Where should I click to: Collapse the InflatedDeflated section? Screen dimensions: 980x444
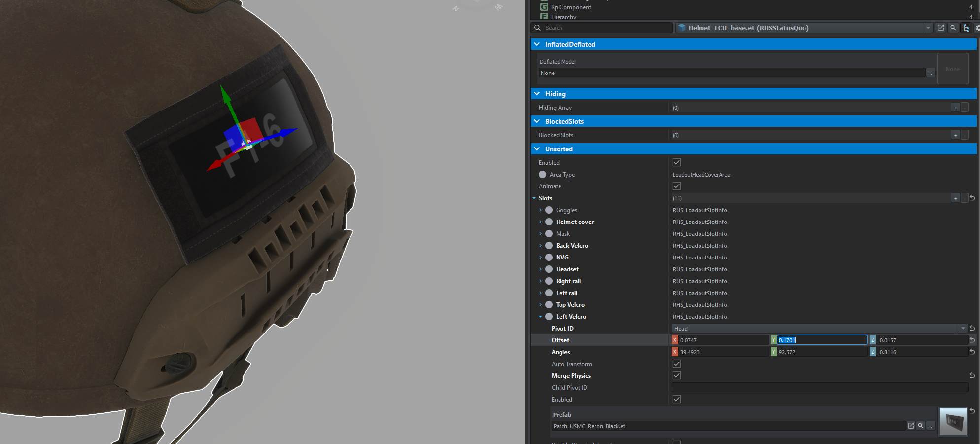pyautogui.click(x=537, y=44)
